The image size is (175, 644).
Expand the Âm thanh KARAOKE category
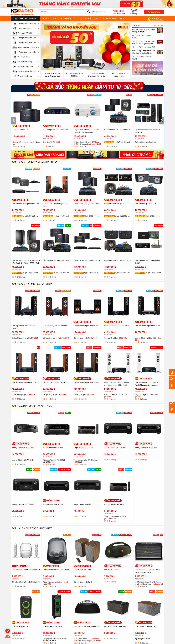[x=25, y=33]
